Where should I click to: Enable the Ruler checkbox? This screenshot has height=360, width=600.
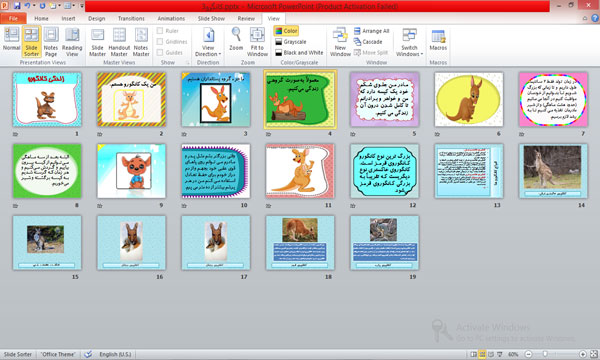[160, 31]
